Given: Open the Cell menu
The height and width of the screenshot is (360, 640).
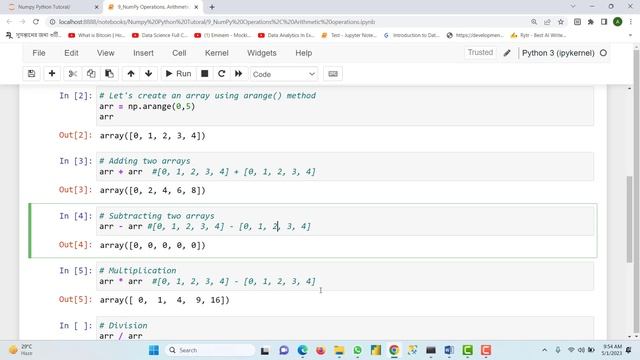Looking at the screenshot, I should [179, 53].
